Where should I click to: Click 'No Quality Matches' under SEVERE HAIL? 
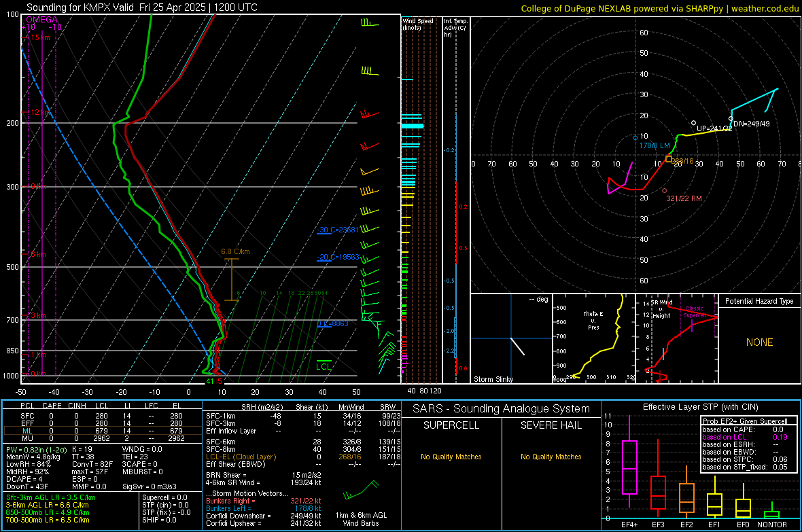coord(551,457)
